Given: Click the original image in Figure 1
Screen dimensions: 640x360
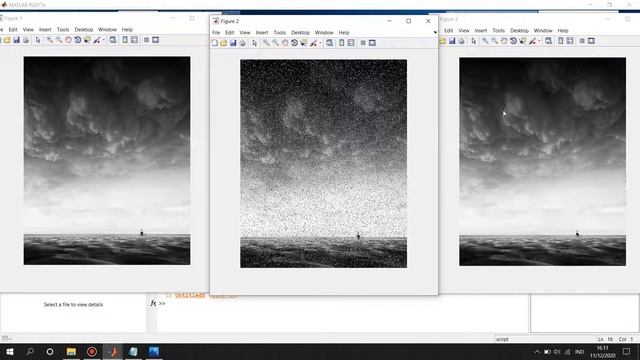Looking at the screenshot, I should (x=107, y=161).
